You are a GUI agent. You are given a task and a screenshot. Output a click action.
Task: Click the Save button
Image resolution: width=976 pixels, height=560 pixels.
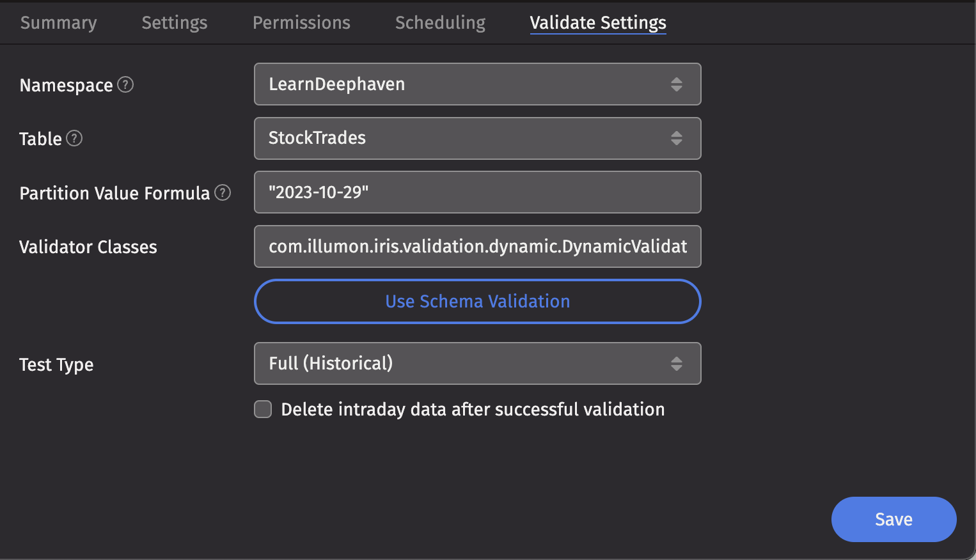click(894, 519)
